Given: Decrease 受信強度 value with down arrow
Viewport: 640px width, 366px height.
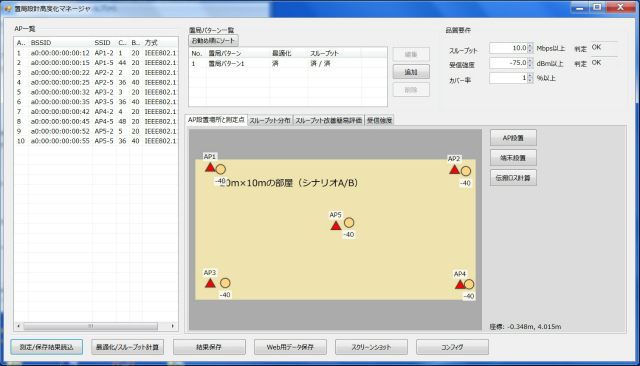Looking at the screenshot, I should 530,65.
